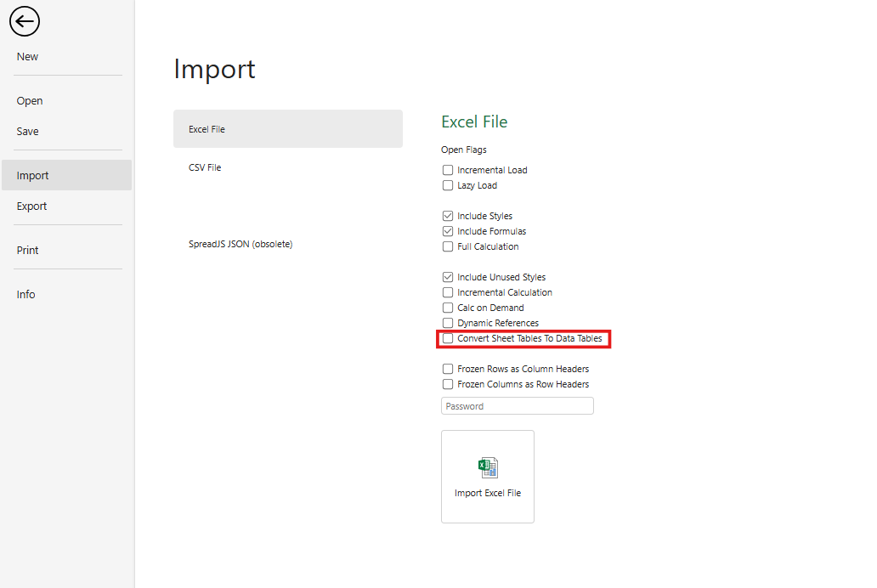Check the Full Calculation option
This screenshot has height=588, width=877.
click(448, 246)
